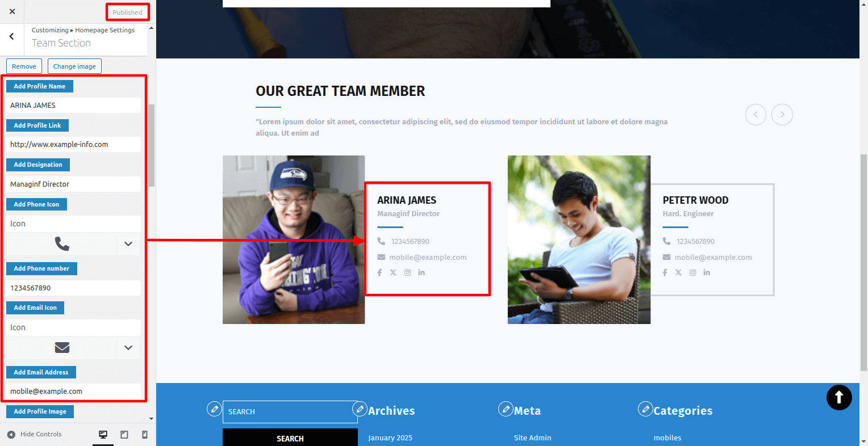Go back using the left chevron arrow
This screenshot has width=868, height=446.
click(12, 36)
